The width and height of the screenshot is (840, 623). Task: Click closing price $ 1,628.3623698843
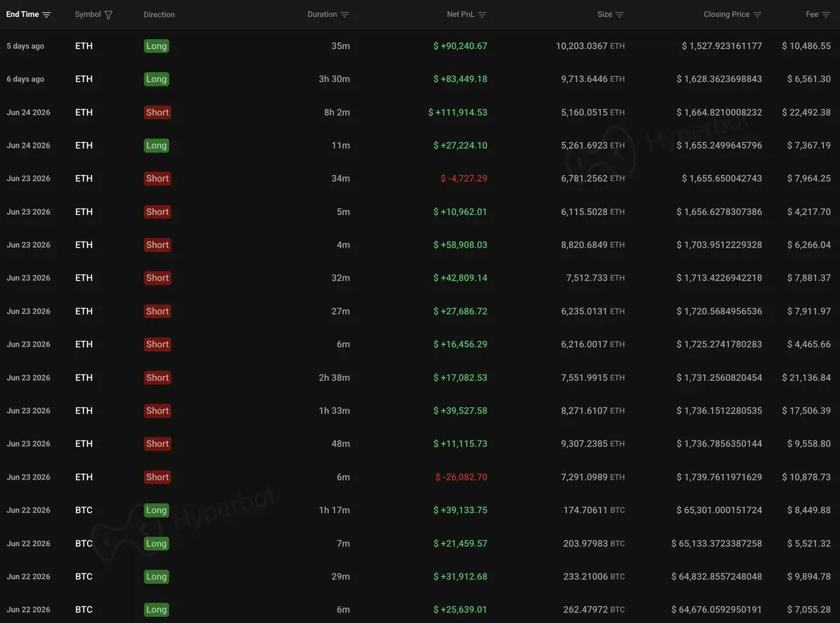[x=720, y=79]
